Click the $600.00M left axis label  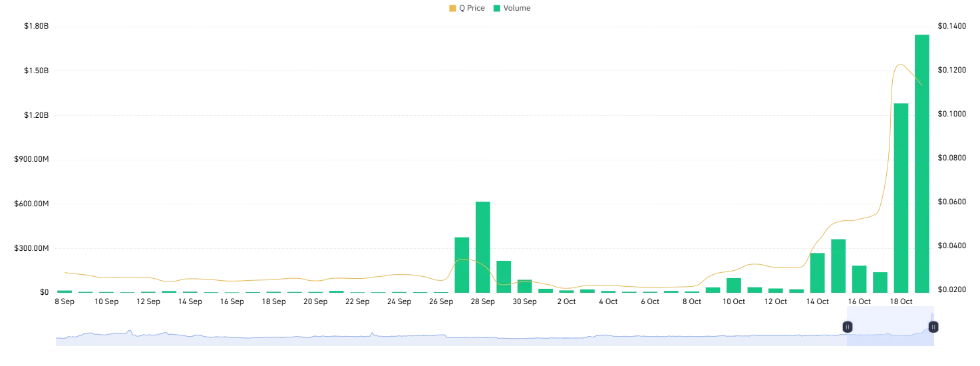[x=33, y=204]
